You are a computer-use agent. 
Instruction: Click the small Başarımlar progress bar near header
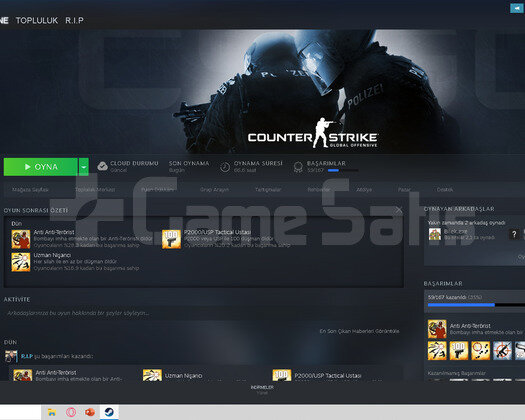point(343,170)
